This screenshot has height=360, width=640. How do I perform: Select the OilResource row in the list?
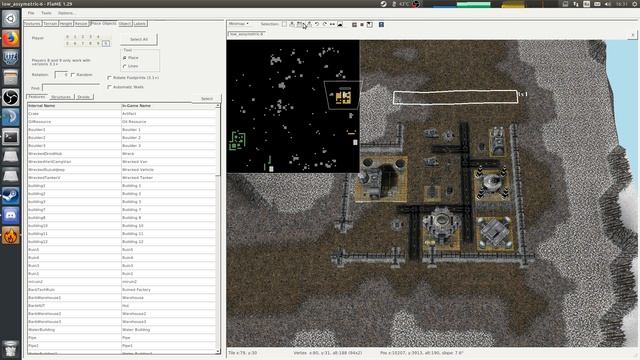click(122, 122)
